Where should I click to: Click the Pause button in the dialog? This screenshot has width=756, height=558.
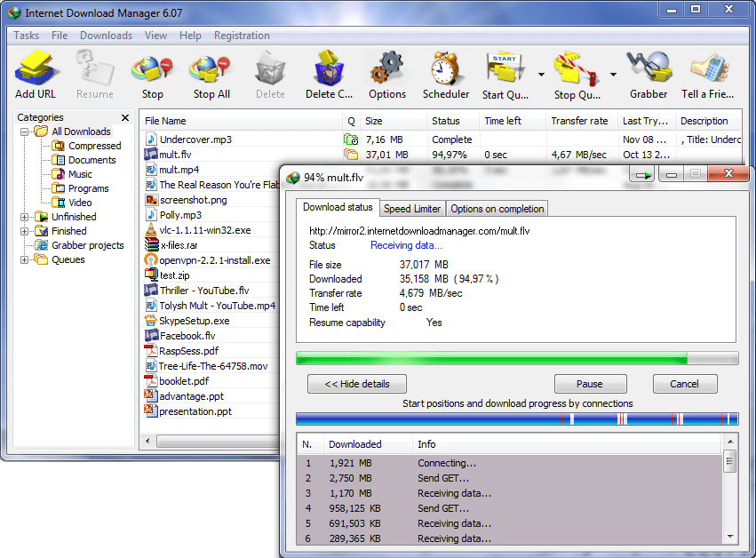pos(590,384)
